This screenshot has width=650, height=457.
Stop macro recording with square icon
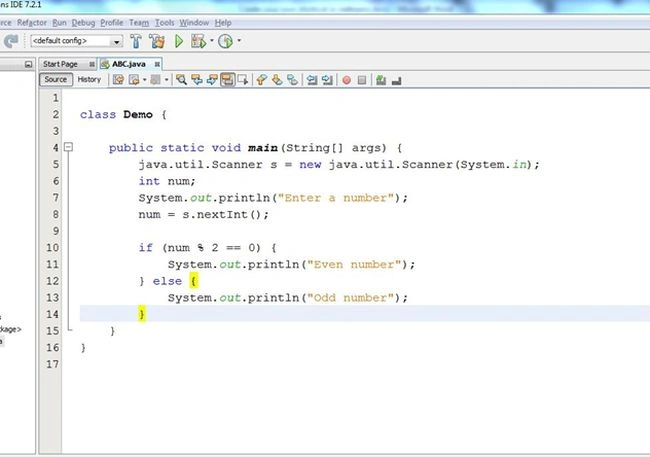pyautogui.click(x=362, y=80)
